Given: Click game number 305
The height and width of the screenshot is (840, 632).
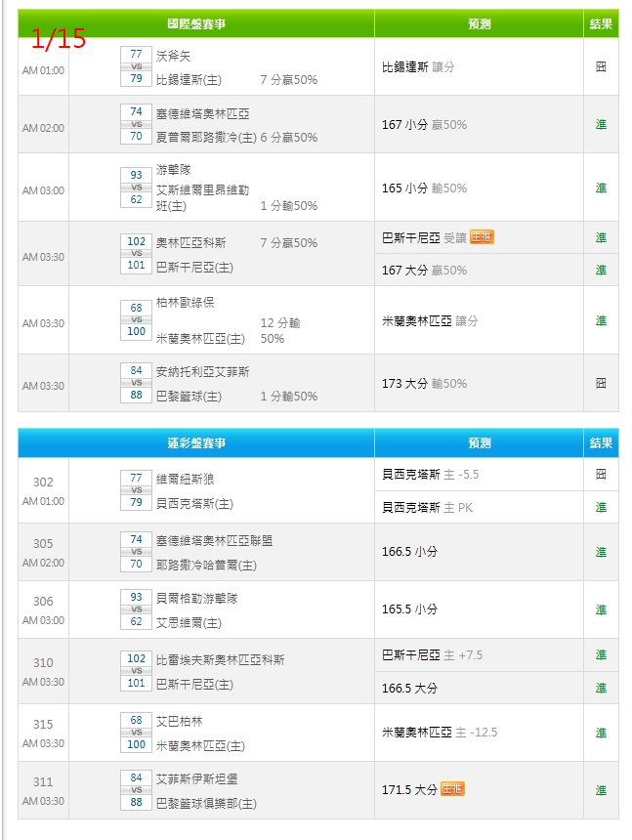Looking at the screenshot, I should (43, 544).
